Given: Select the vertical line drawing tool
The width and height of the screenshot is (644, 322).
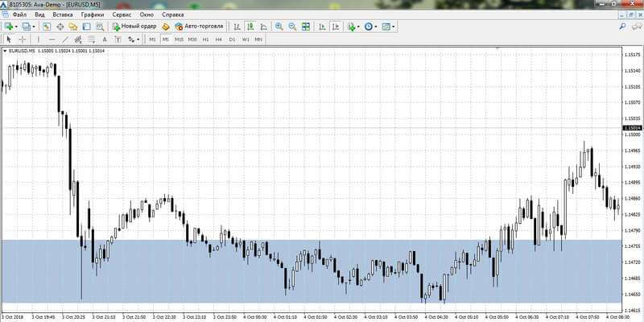Looking at the screenshot, I should coord(38,39).
